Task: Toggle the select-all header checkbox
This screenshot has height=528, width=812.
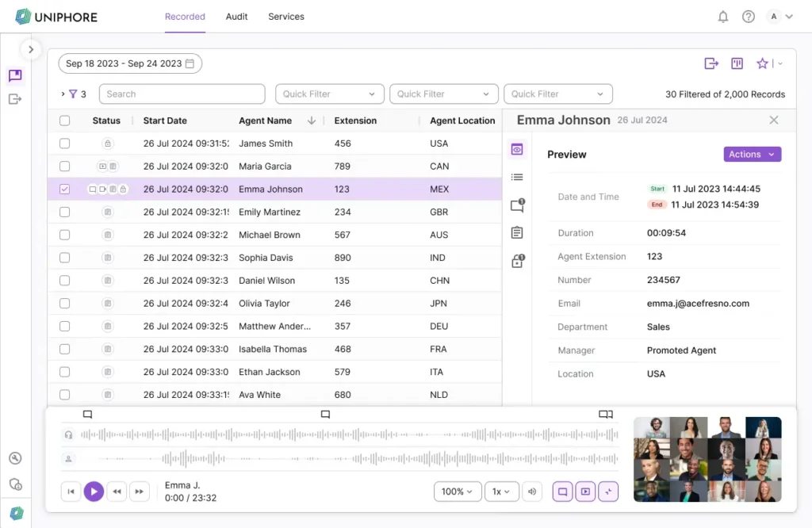Action: pos(65,121)
